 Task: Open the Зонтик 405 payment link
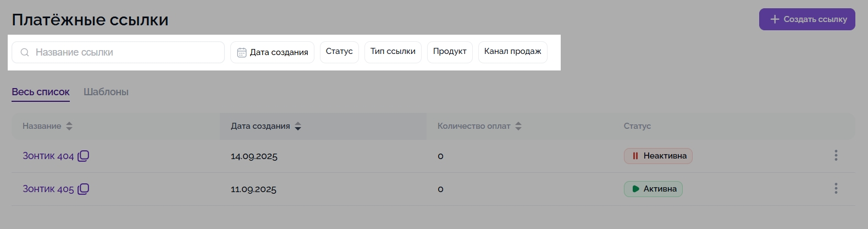[x=48, y=189]
